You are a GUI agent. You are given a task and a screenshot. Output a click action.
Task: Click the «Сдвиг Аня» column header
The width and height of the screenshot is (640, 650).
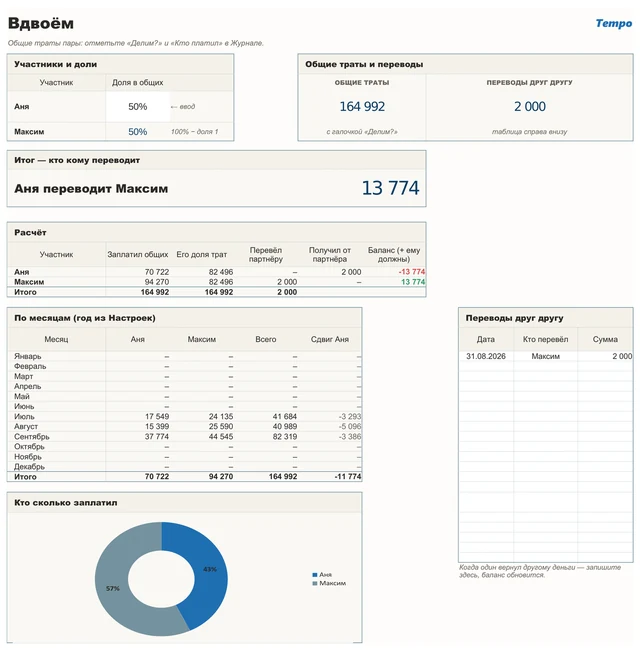pyautogui.click(x=330, y=340)
